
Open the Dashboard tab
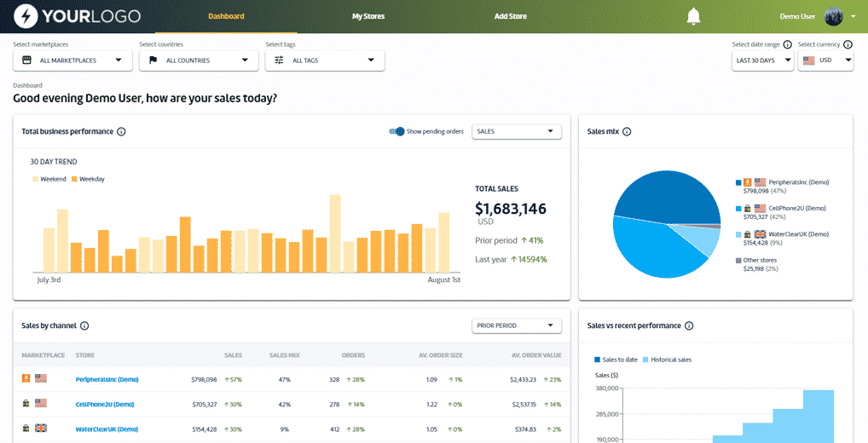(x=226, y=16)
